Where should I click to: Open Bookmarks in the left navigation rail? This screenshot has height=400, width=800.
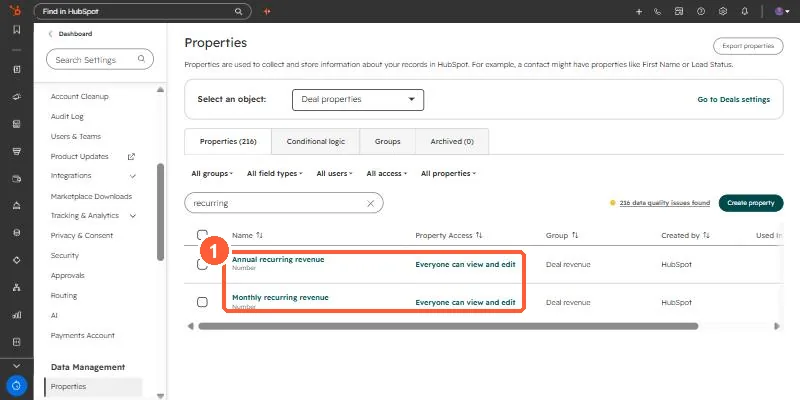tap(17, 30)
